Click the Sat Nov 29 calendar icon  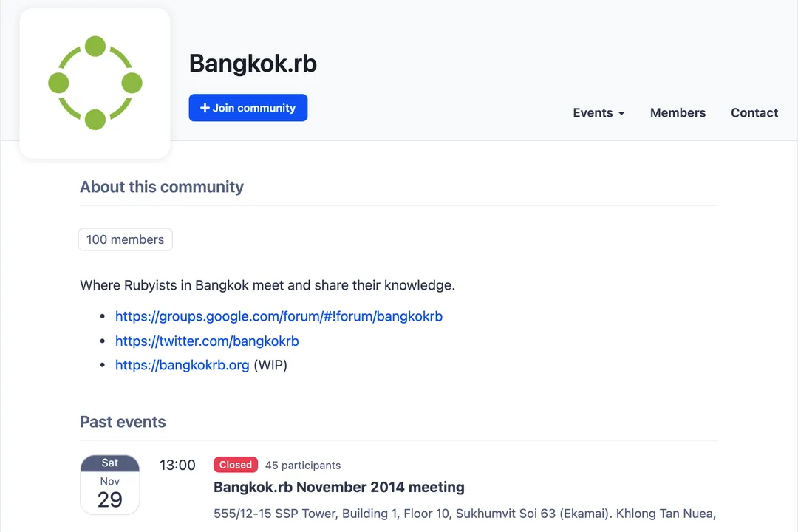pyautogui.click(x=110, y=485)
